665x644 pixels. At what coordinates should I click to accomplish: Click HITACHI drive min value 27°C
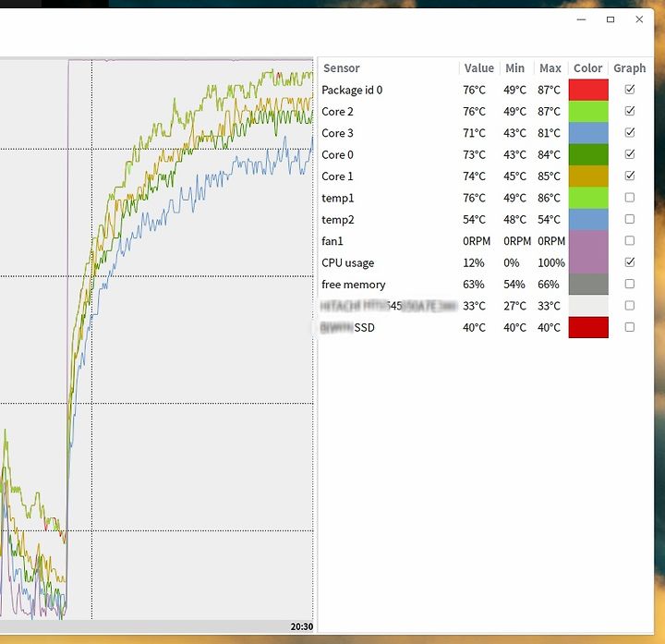(514, 306)
